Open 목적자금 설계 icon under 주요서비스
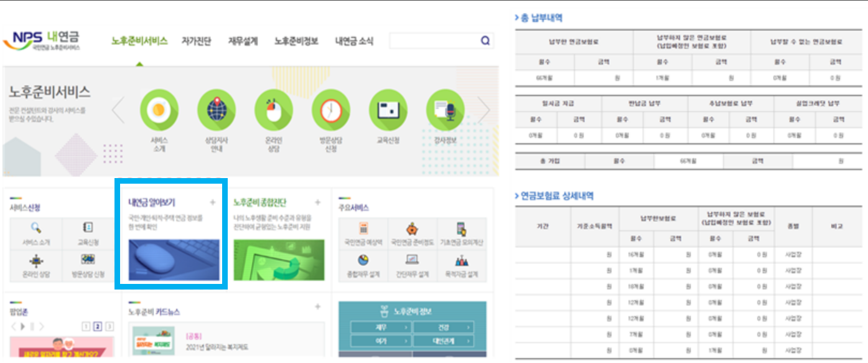868x363 pixels. coord(462,260)
